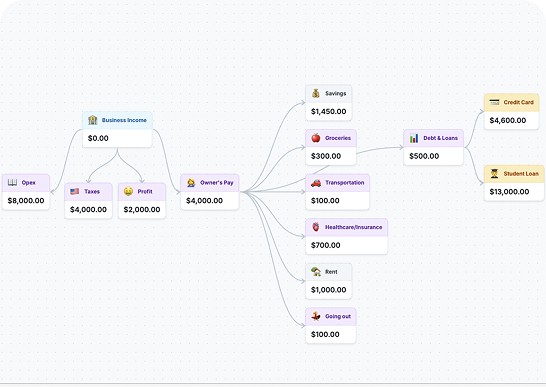Click the $100.00 Going out amount
Viewport: 546px width, 387px height.
tap(325, 334)
